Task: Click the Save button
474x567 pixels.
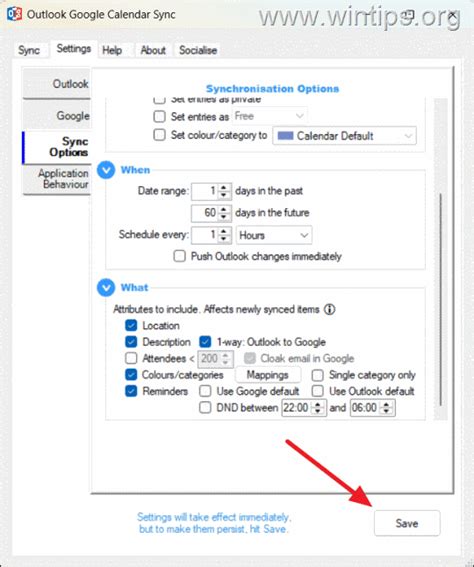Action: (407, 523)
